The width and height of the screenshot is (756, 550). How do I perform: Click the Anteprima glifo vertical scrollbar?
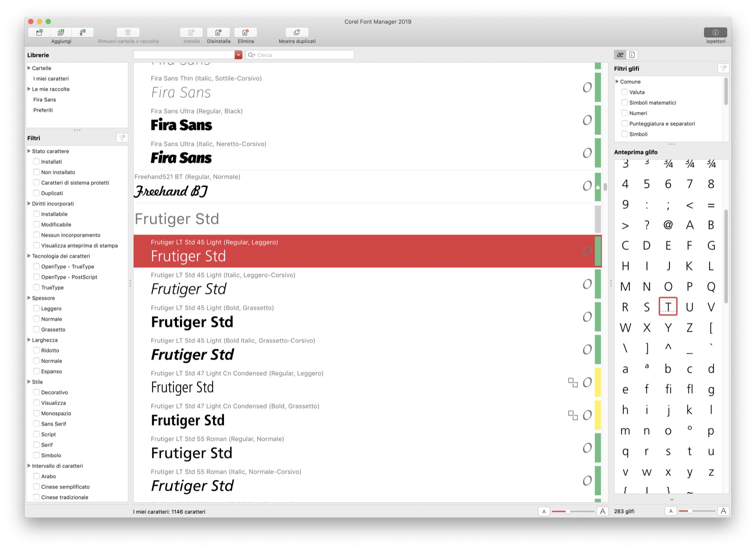(x=726, y=257)
